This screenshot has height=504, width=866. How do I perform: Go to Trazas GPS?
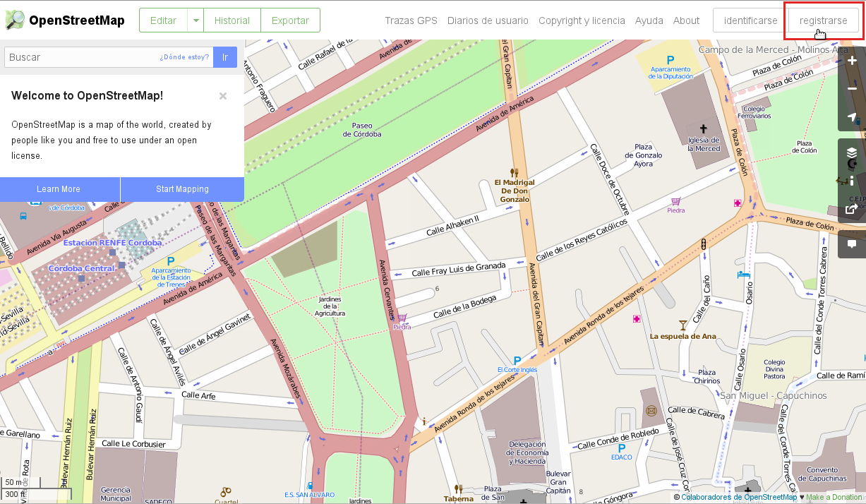coord(411,20)
